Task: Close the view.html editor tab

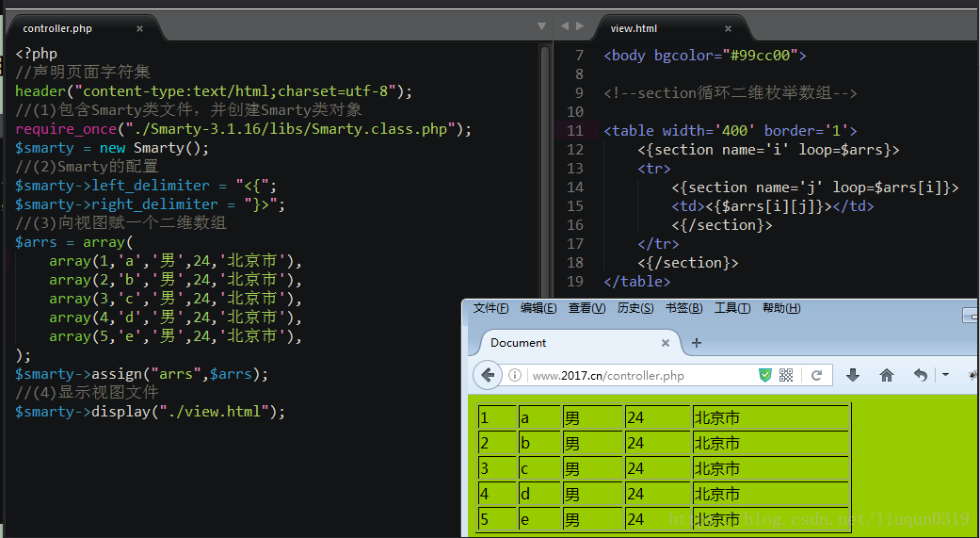Action: click(x=728, y=29)
